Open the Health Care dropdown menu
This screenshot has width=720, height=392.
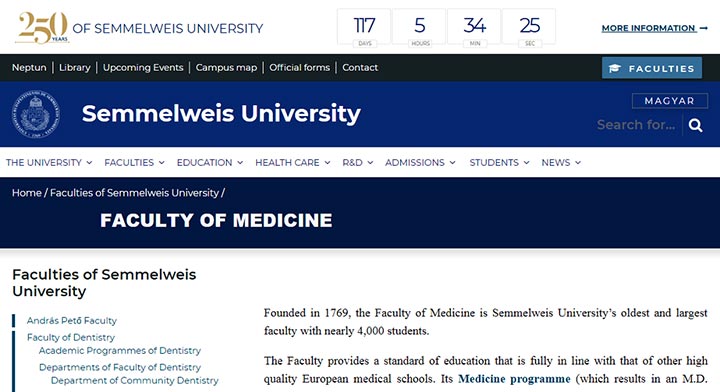(292, 162)
